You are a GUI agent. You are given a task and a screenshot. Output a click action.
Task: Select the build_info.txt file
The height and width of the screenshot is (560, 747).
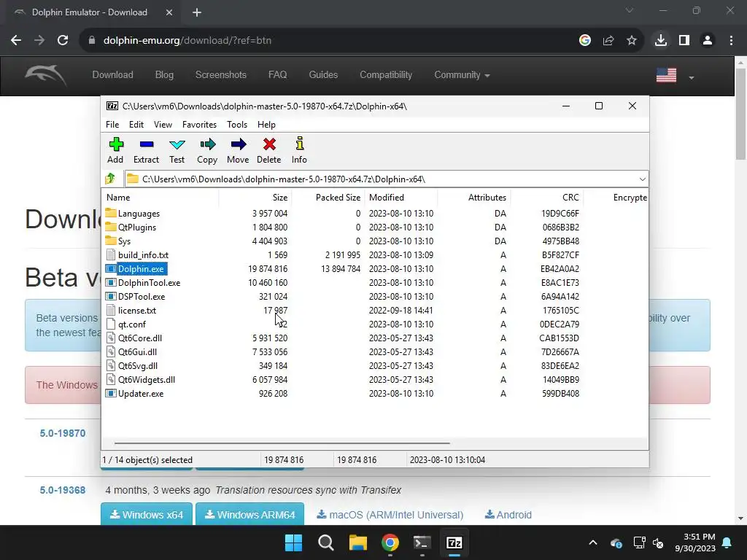143,254
